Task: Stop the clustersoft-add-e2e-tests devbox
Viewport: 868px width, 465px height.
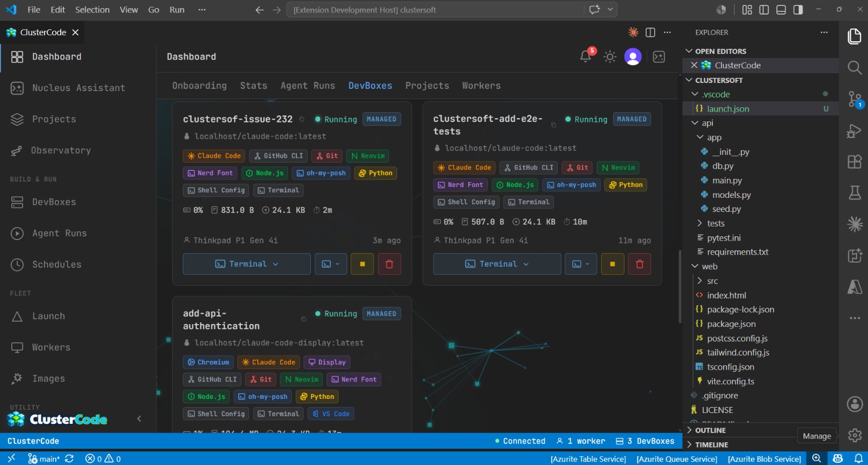Action: pos(612,264)
